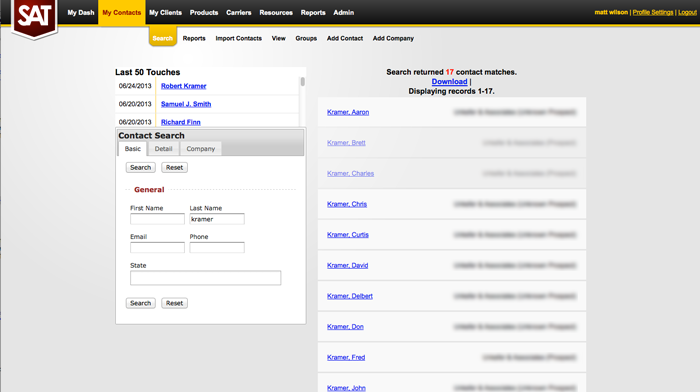
Task: Click the upper Reset button
Action: tap(175, 167)
